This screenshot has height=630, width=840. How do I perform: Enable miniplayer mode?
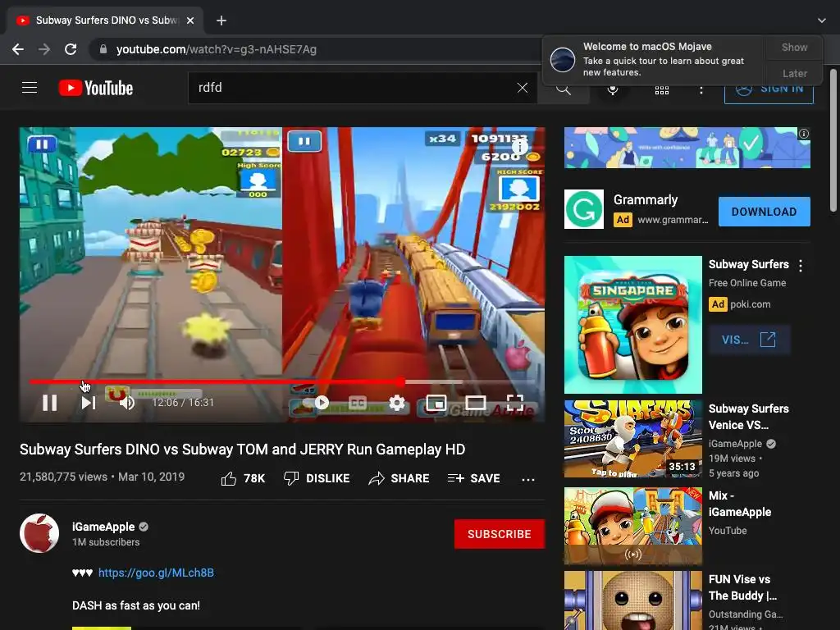click(436, 402)
